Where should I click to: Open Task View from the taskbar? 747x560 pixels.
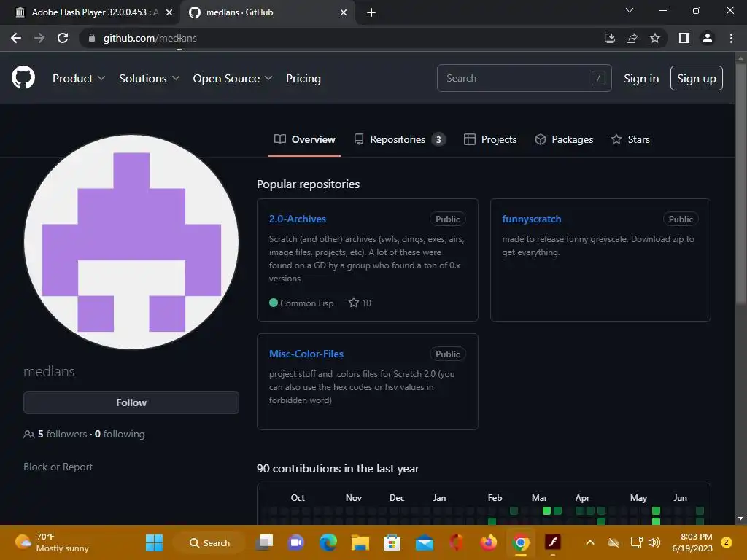[264, 542]
